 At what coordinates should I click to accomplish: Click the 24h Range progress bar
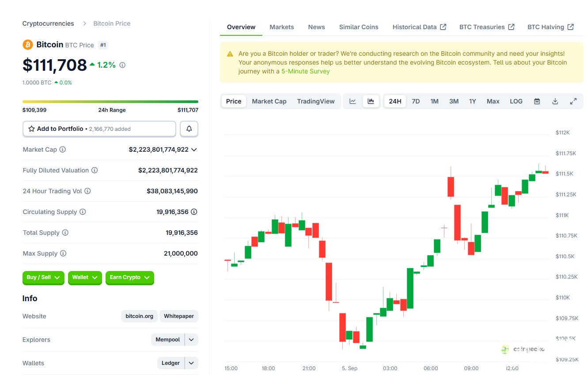(x=110, y=102)
